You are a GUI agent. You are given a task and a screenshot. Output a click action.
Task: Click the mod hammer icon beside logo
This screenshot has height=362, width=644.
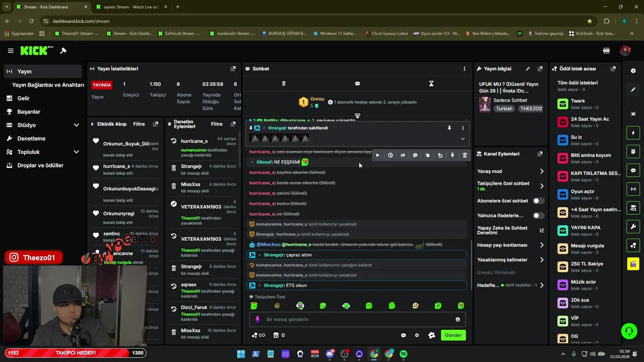(63, 51)
